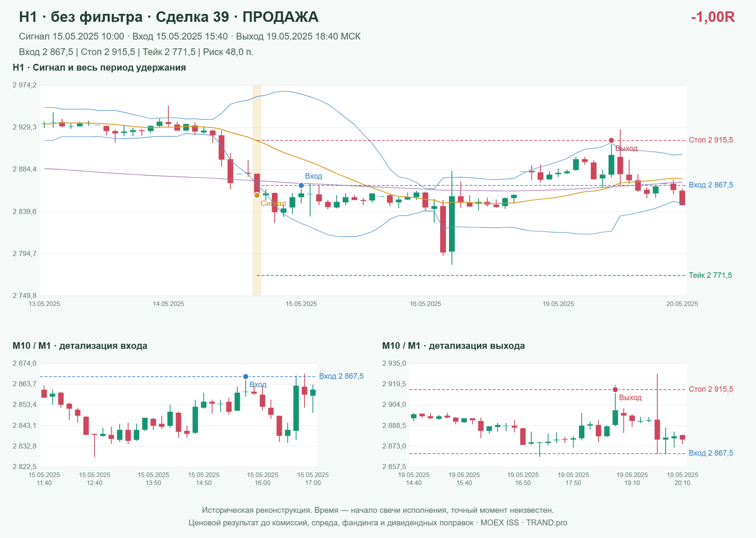Click the 'MOEX ISS · TRAND.pro' footer text

524,523
